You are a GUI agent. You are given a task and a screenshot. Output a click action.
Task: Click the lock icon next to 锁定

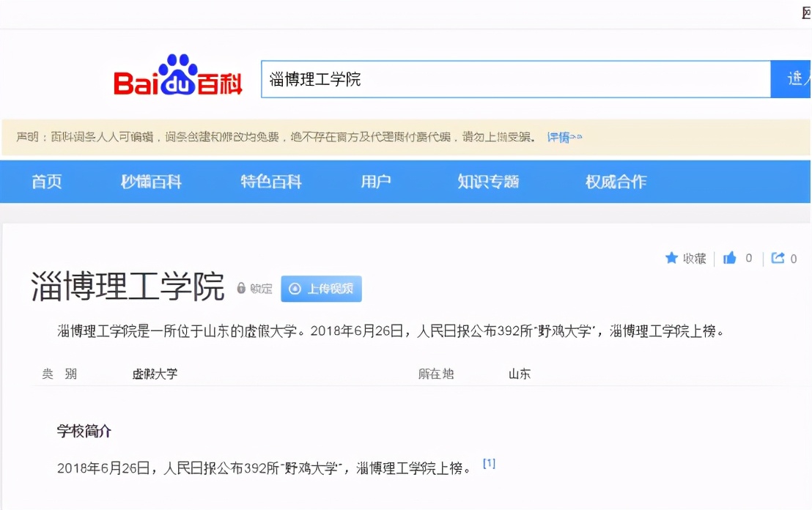click(240, 289)
